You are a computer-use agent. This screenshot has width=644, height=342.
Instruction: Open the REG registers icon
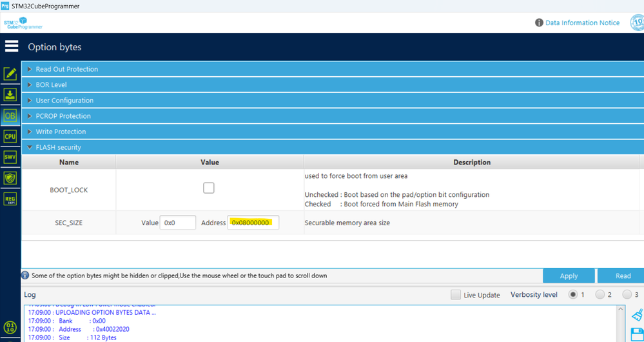tap(10, 199)
